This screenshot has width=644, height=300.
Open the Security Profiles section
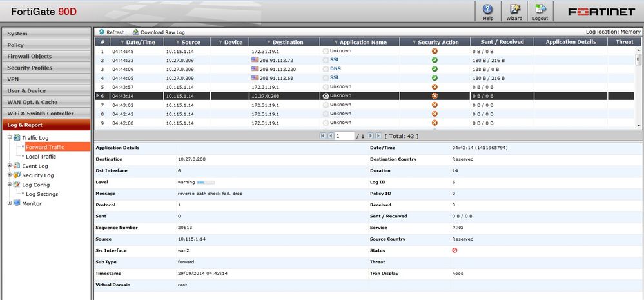pyautogui.click(x=46, y=68)
